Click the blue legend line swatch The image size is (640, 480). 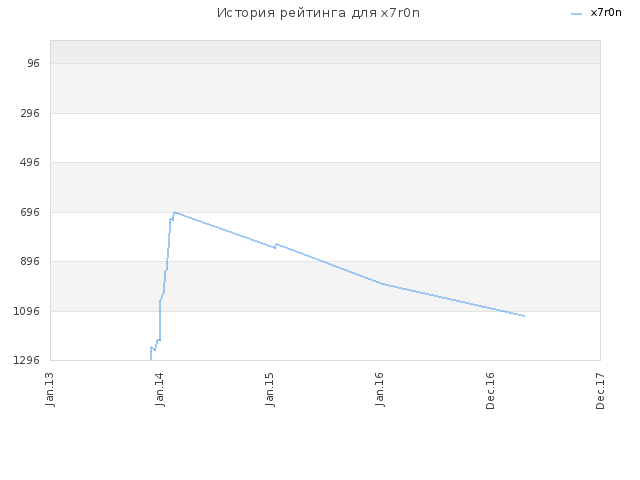click(576, 14)
